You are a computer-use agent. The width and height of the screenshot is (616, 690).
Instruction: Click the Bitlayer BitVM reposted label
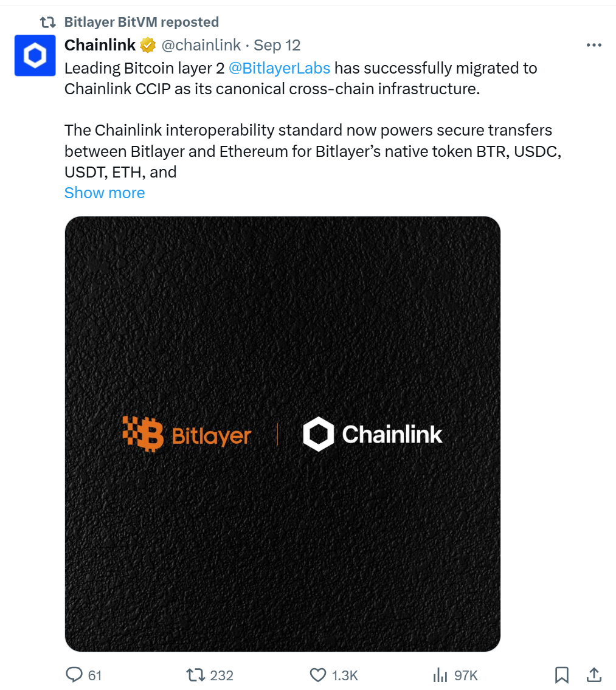click(141, 22)
